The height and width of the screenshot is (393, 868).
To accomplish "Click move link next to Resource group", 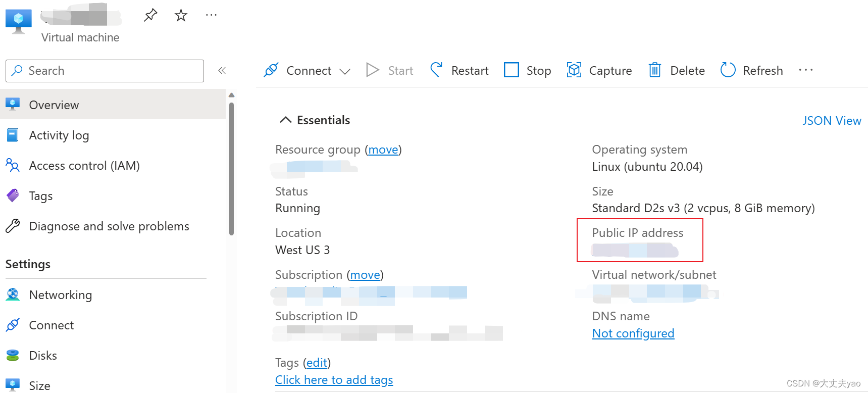I will 383,150.
